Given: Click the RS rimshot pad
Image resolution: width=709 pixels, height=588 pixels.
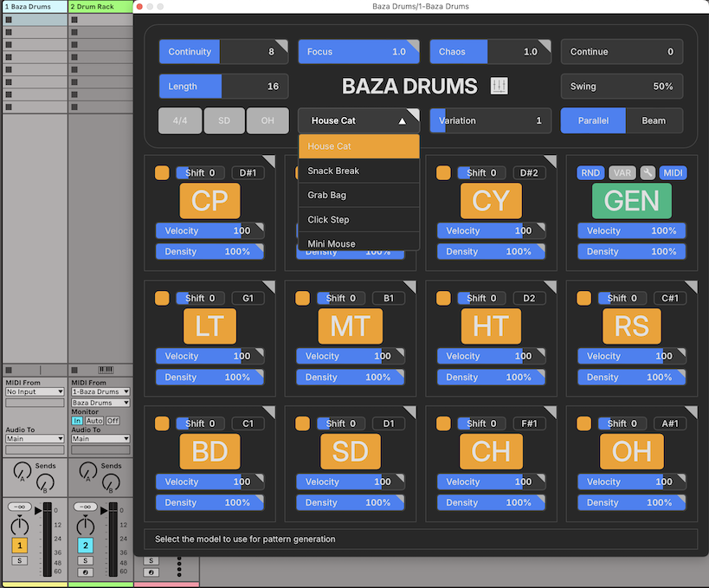Looking at the screenshot, I should (x=632, y=326).
